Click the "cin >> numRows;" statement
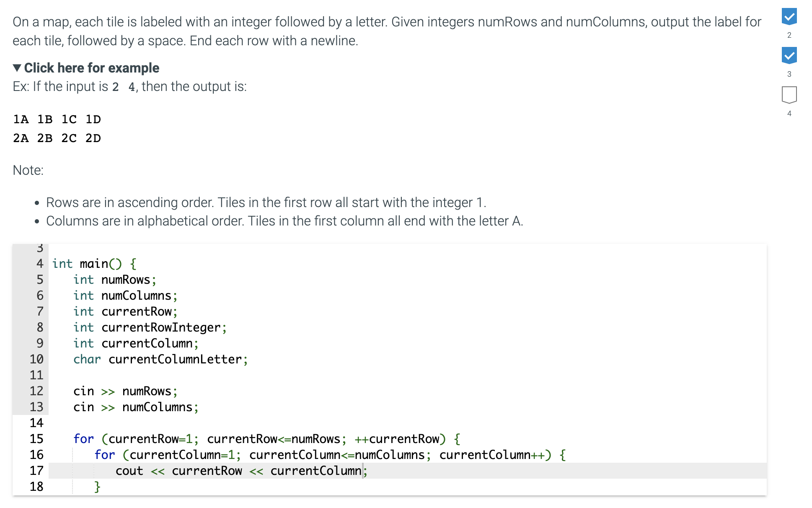 tap(125, 391)
